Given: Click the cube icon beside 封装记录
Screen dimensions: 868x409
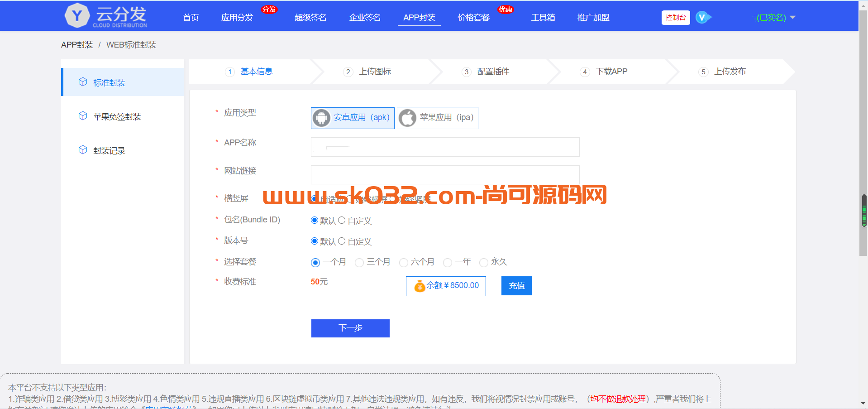Looking at the screenshot, I should click(x=83, y=150).
